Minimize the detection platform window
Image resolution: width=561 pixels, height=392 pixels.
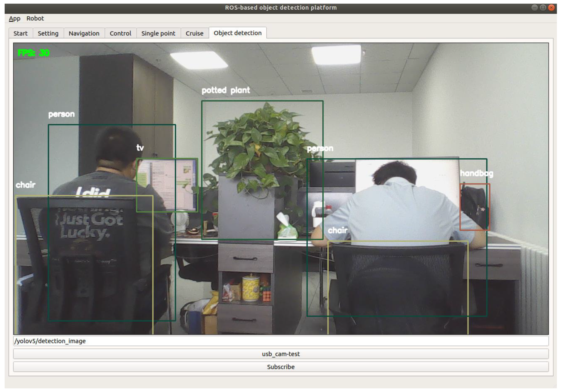(x=535, y=8)
